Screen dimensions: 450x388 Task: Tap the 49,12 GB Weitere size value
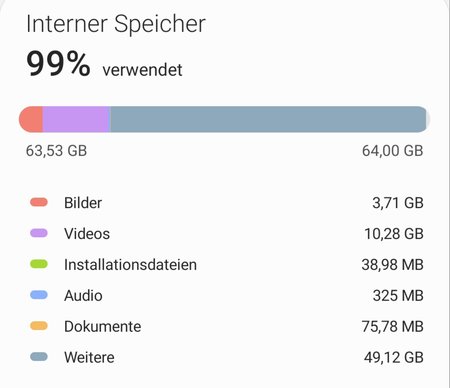[394, 357]
